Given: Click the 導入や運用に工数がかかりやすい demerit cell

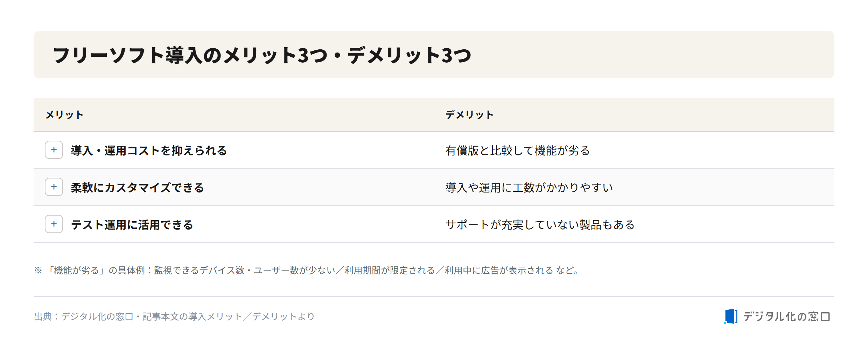Looking at the screenshot, I should (x=529, y=188).
